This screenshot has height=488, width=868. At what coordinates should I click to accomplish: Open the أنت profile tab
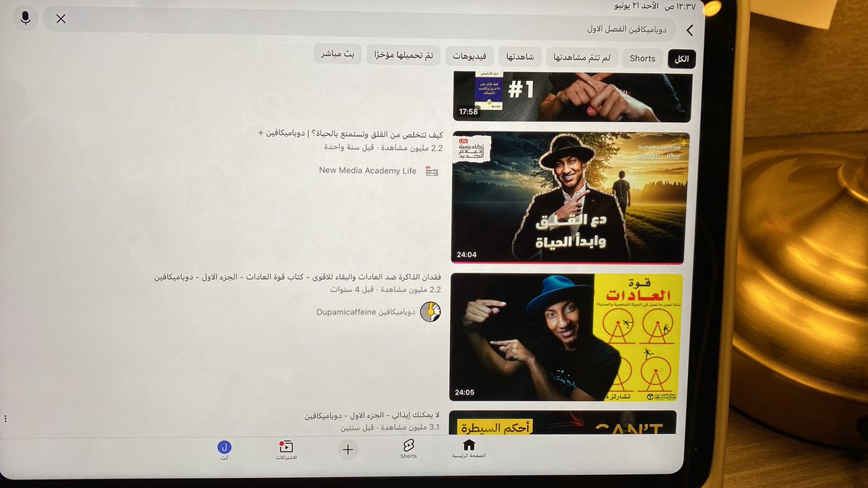tap(224, 450)
